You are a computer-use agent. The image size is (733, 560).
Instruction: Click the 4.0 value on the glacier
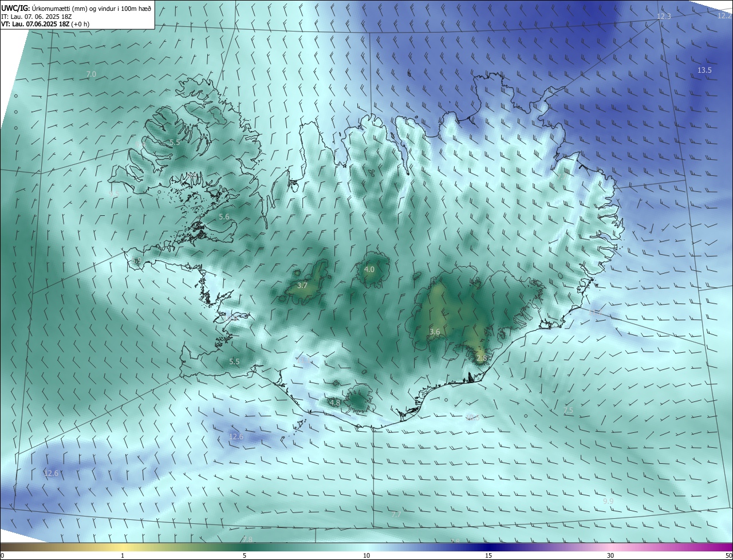point(369,269)
